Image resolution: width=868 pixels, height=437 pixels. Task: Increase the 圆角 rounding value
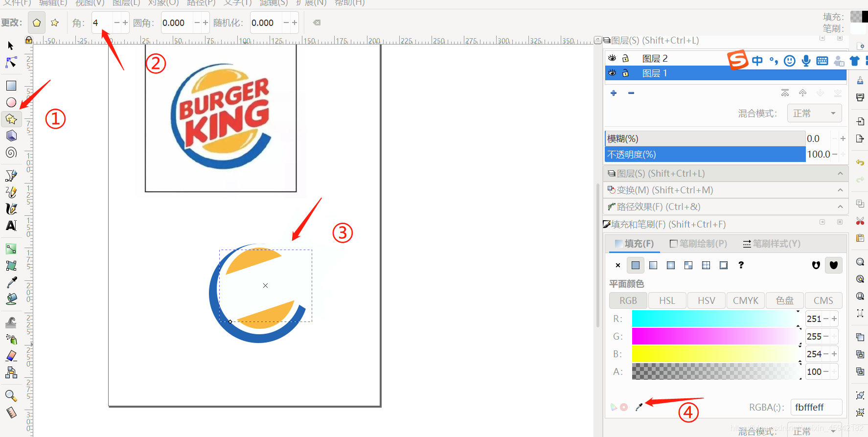[206, 23]
